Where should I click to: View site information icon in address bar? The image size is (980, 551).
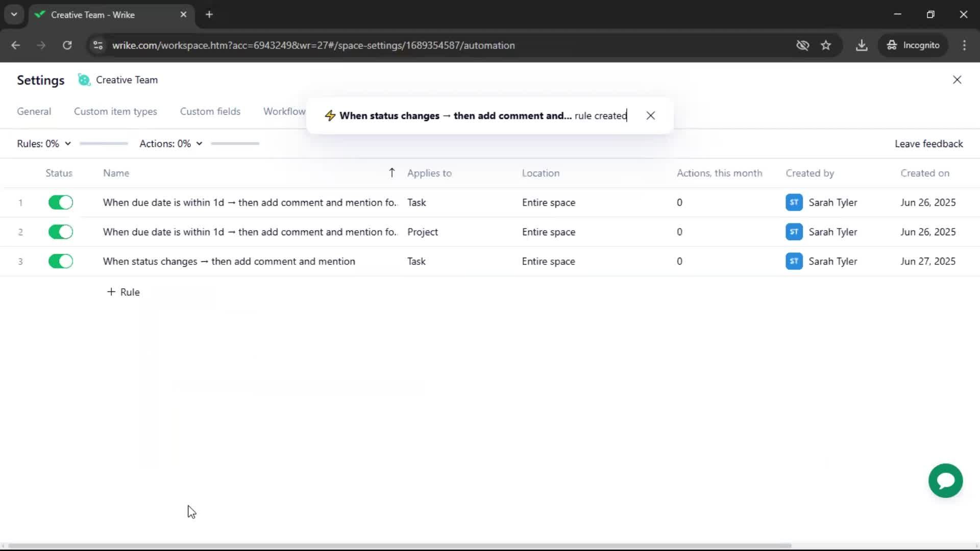click(x=98, y=45)
